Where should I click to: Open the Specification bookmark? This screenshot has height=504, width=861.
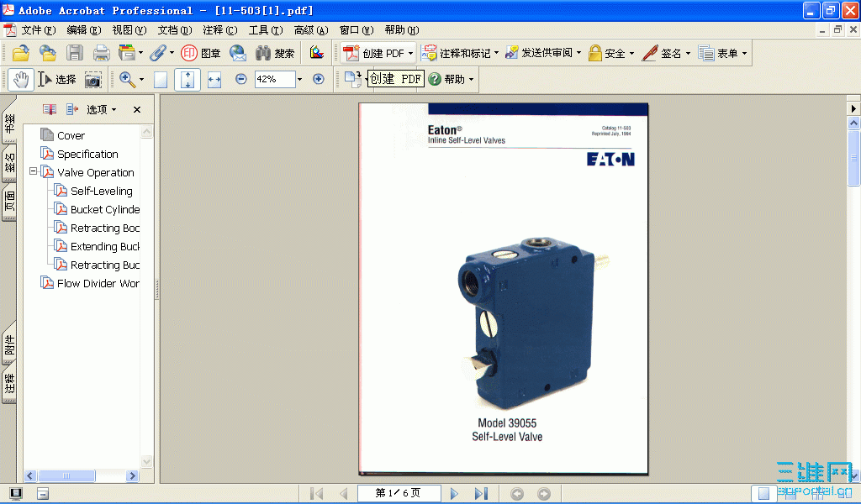pyautogui.click(x=87, y=154)
